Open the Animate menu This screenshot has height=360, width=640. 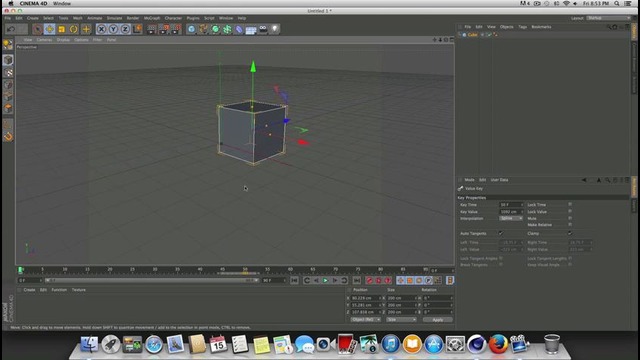[94, 18]
